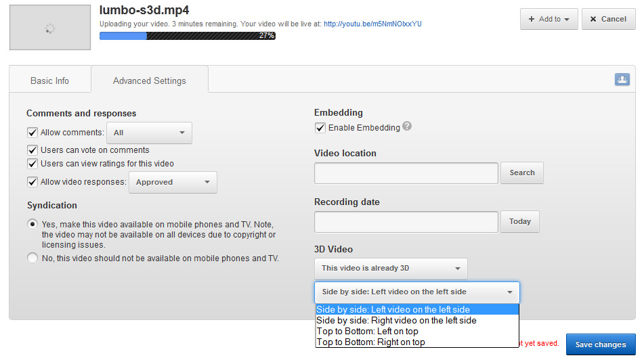Select No, video not available on mobile
Viewport: 644px width, 362px height.
(x=33, y=258)
